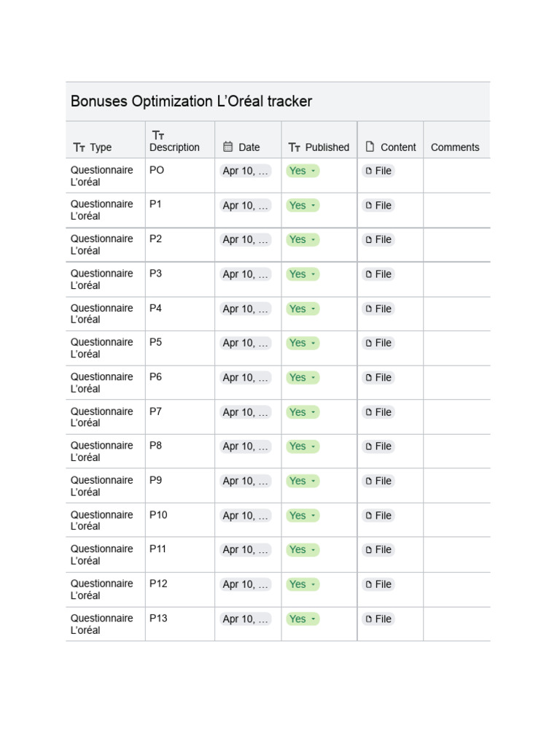560x747 pixels.
Task: Click the file icon in Content header
Action: tap(370, 147)
